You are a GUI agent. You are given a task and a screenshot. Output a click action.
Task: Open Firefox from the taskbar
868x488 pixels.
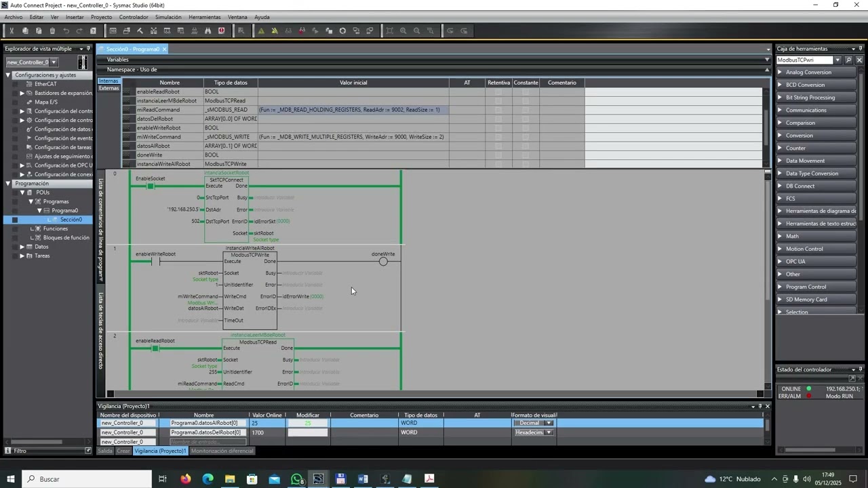click(x=185, y=479)
